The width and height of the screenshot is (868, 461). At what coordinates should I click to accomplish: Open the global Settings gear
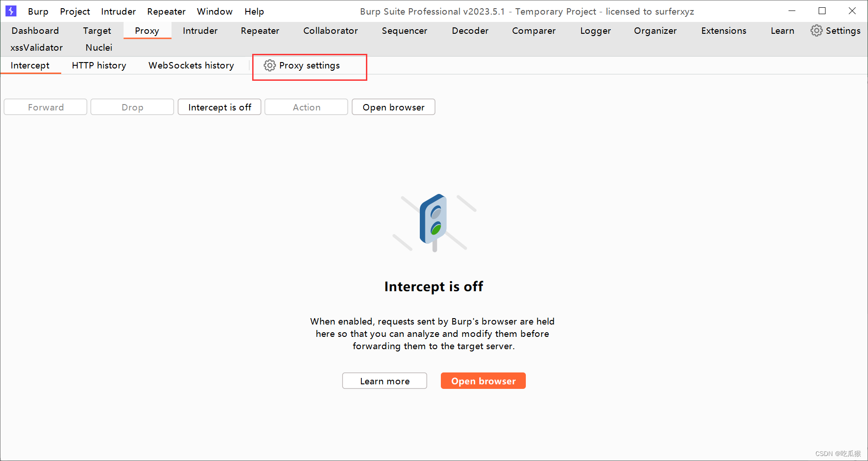[x=836, y=31]
